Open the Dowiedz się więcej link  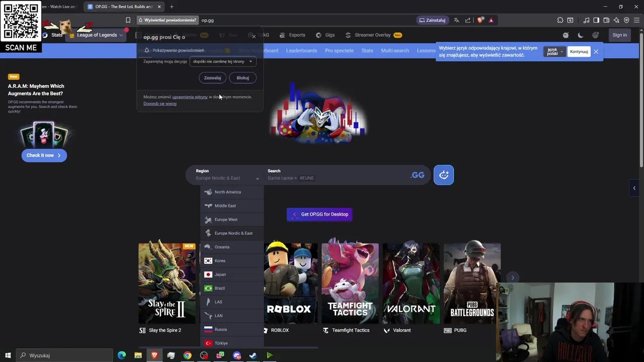(160, 104)
